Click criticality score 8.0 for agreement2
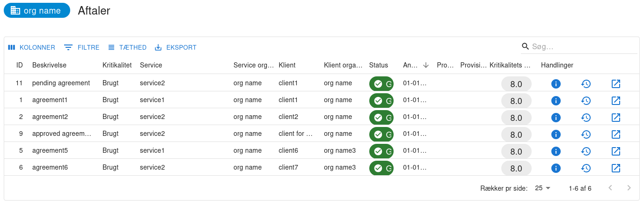644x201 pixels. coord(516,118)
